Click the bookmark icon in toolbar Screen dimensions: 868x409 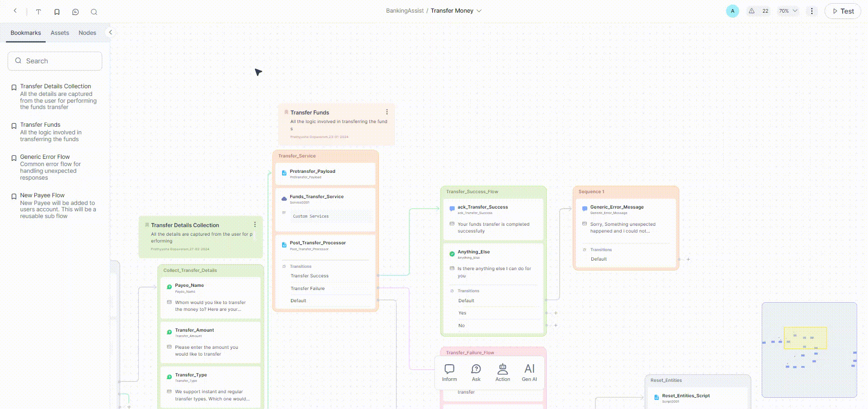[x=57, y=12]
